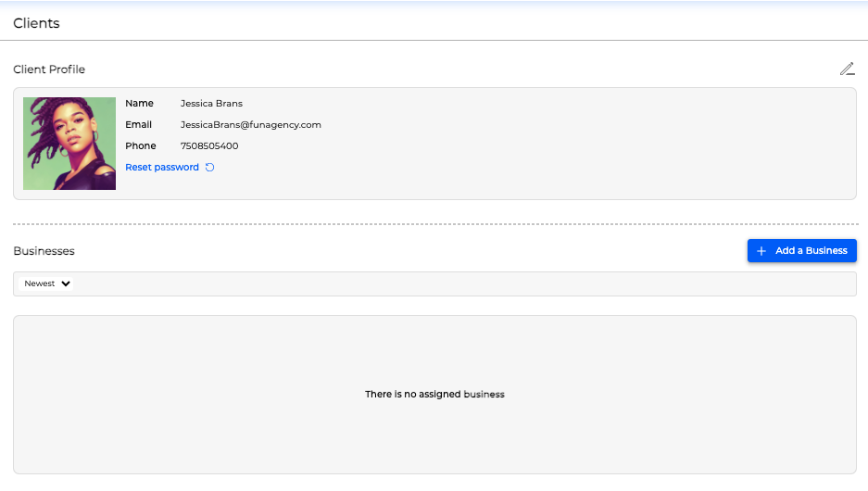Click the chevron arrow next to Newest
This screenshot has height=491, width=868.
click(66, 283)
